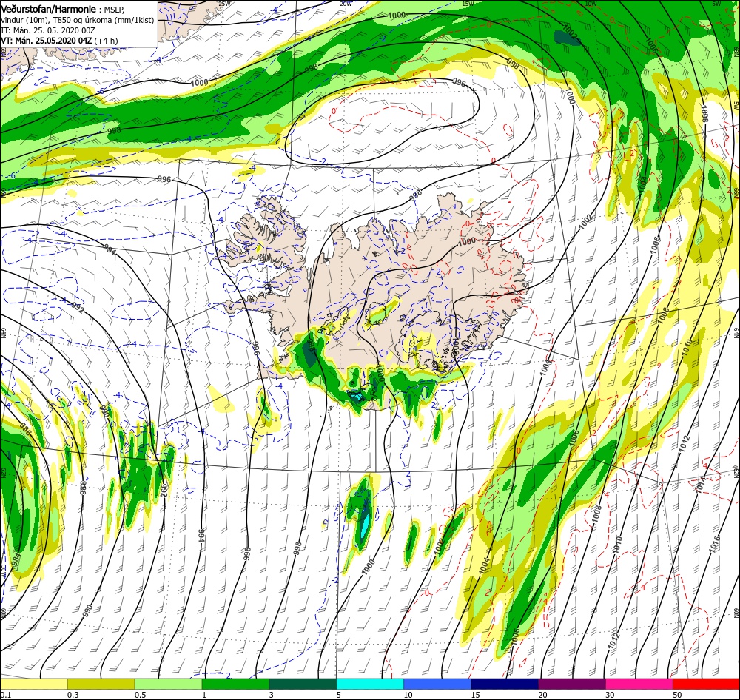Click the olive 0.3 mm legend swatch
The image size is (740, 700).
[101, 684]
